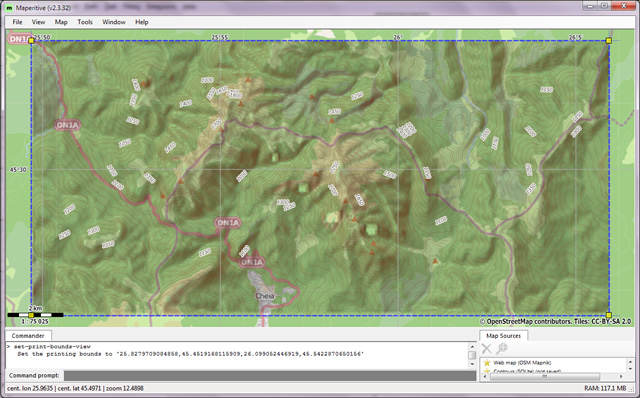Click the top-left yellow print bounds handle
This screenshot has height=398, width=640.
31,40
